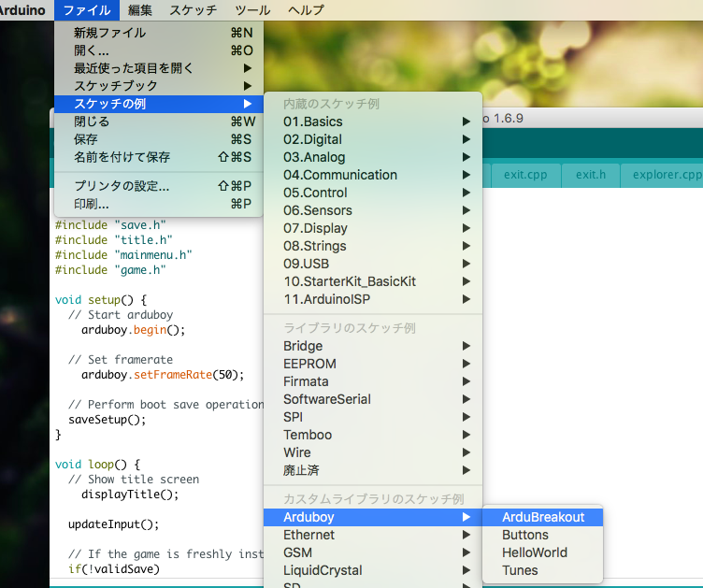Click the code line #include "game.h"

pos(110,270)
